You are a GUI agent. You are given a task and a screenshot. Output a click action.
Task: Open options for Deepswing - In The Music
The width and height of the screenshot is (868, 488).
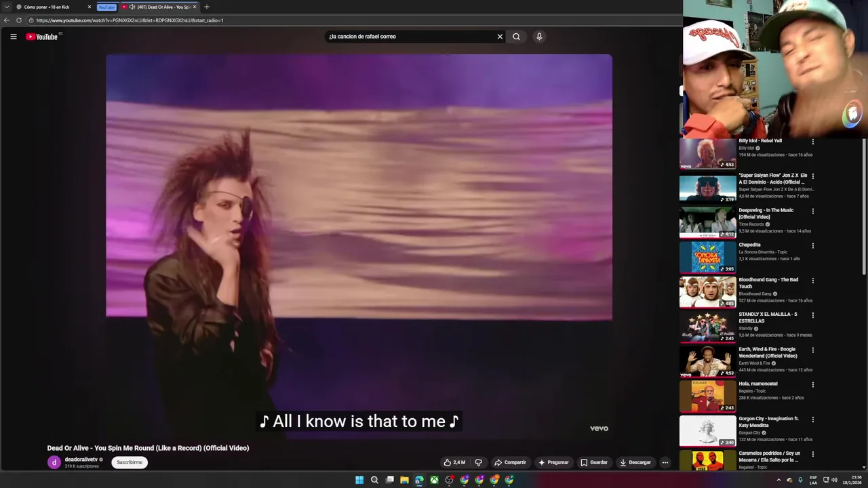812,211
